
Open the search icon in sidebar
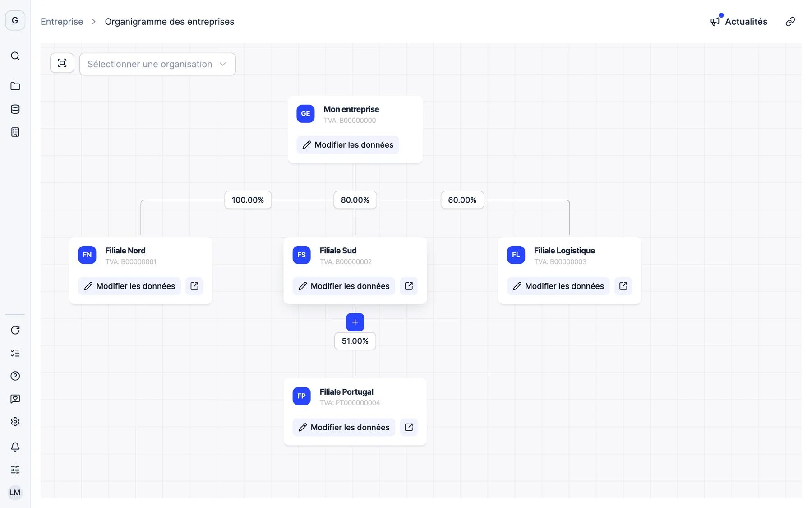point(15,56)
